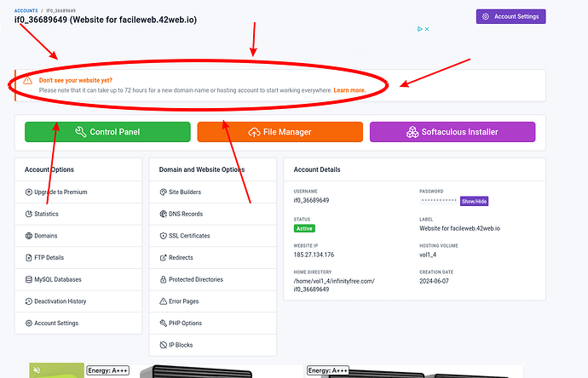Close the ad using the X icon
588x378 pixels.
tap(427, 29)
